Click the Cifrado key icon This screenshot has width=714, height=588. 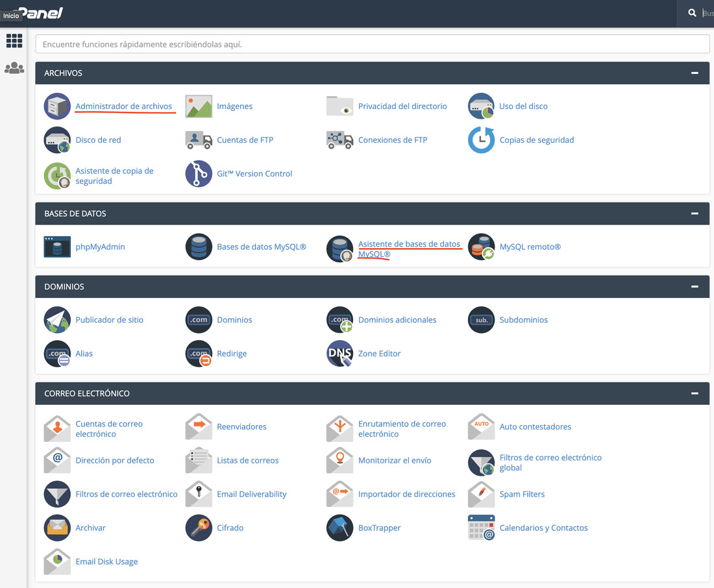(199, 528)
